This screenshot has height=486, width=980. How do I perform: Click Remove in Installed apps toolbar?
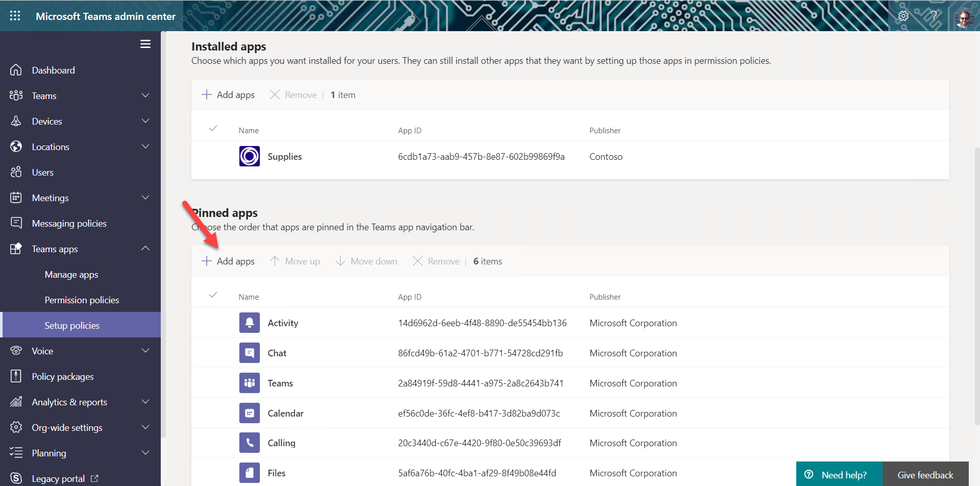tap(293, 95)
